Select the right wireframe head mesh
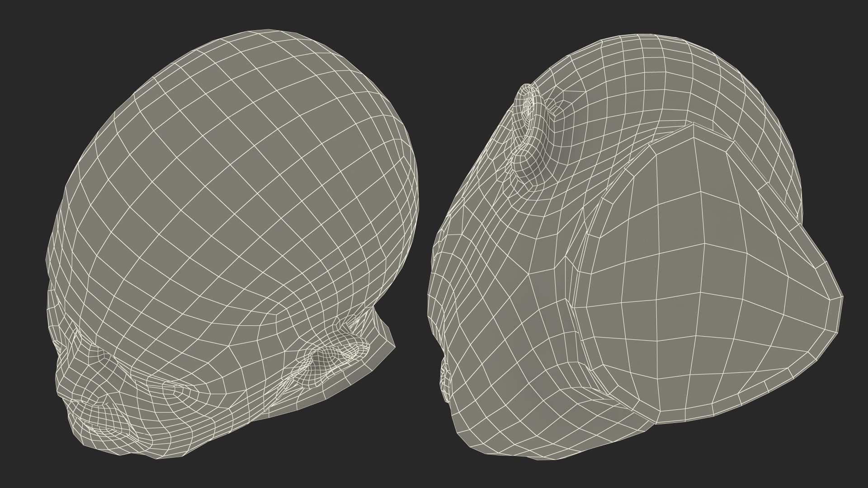 pos(635,246)
